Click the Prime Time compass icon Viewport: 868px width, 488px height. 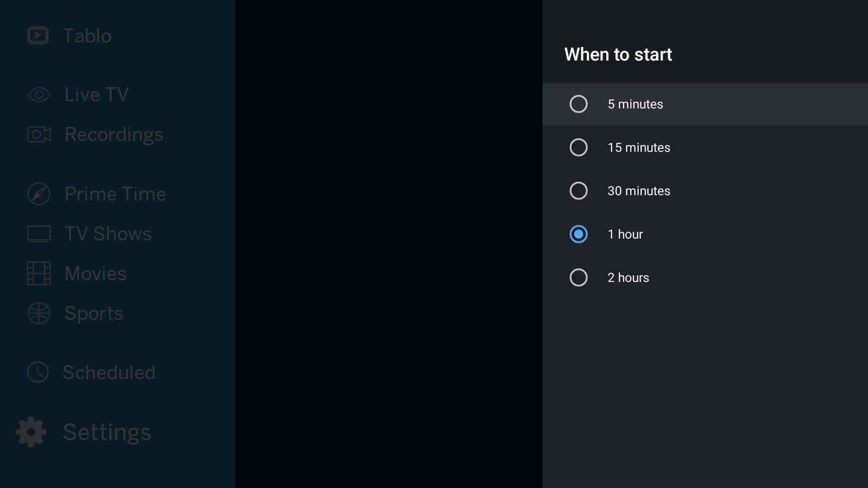tap(39, 194)
